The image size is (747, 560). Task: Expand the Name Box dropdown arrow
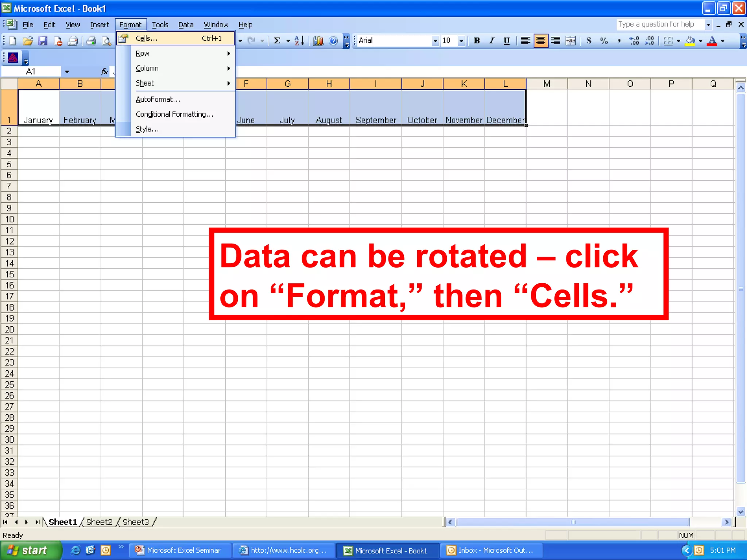[x=67, y=71]
